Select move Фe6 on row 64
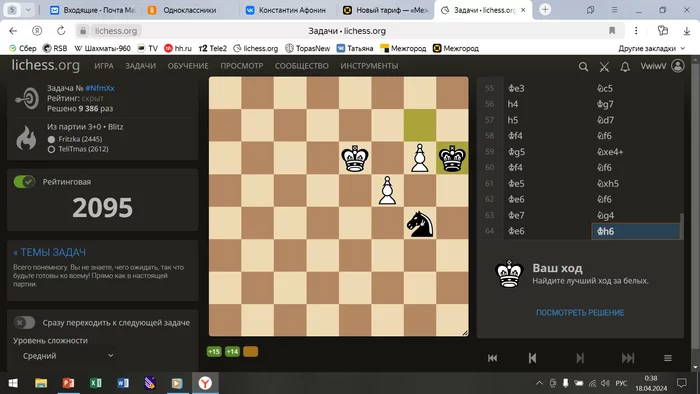 (547, 231)
